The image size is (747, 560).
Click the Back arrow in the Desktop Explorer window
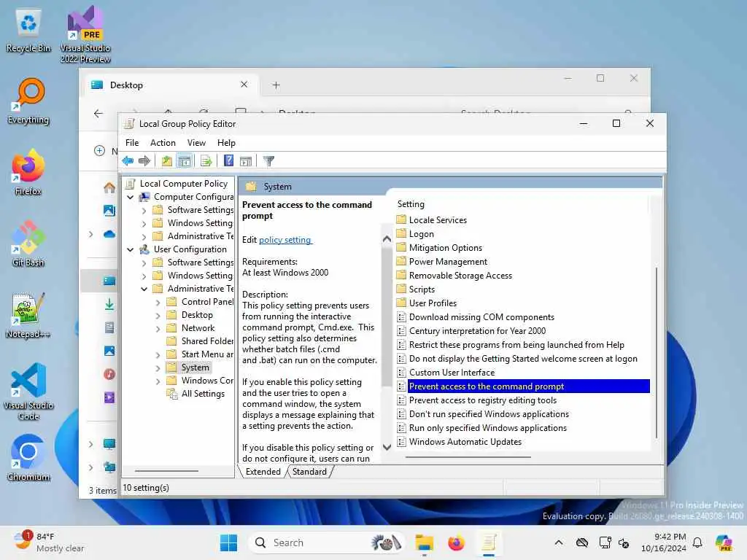coord(98,113)
